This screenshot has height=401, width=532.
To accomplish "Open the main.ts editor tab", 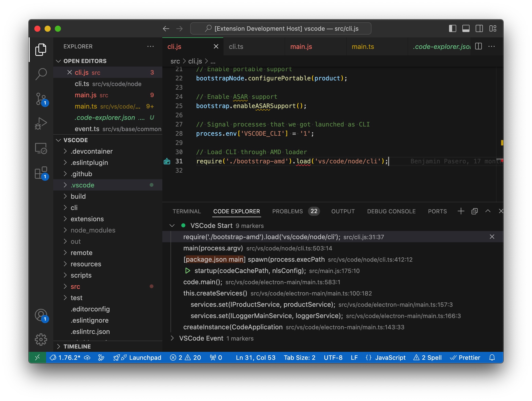I will 363,47.
